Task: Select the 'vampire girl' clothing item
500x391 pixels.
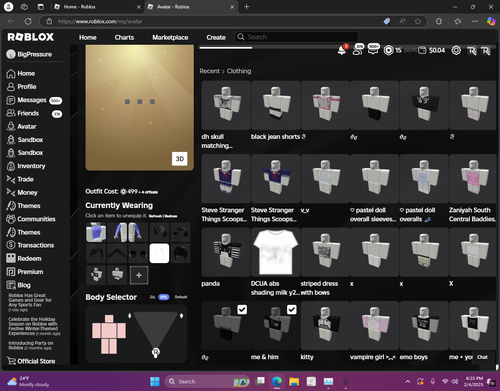Action: coord(375,326)
